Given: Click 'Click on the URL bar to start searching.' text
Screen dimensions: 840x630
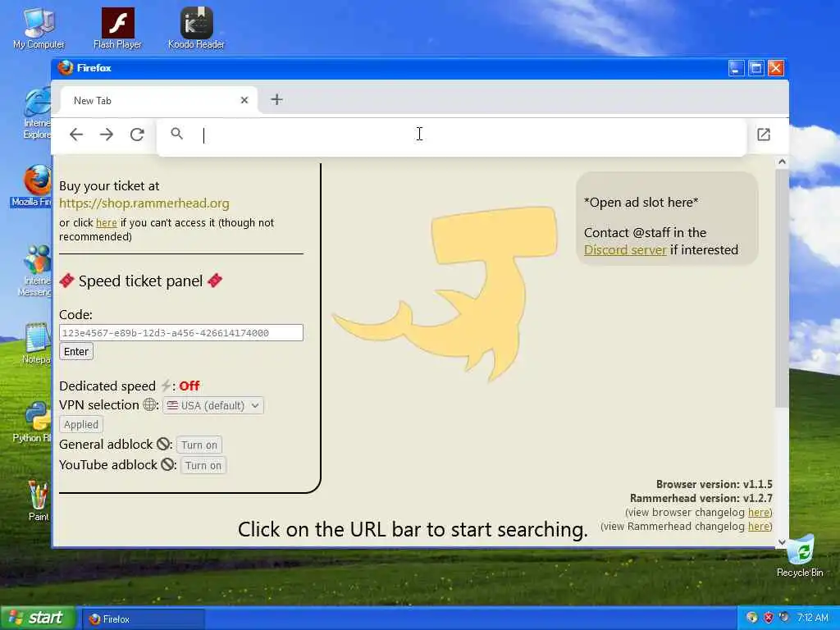Looking at the screenshot, I should [x=413, y=529].
